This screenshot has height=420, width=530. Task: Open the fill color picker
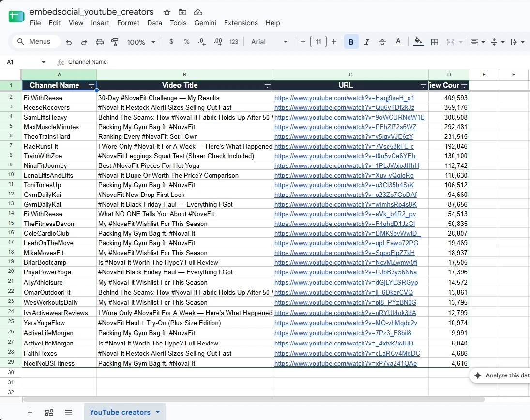tap(418, 42)
